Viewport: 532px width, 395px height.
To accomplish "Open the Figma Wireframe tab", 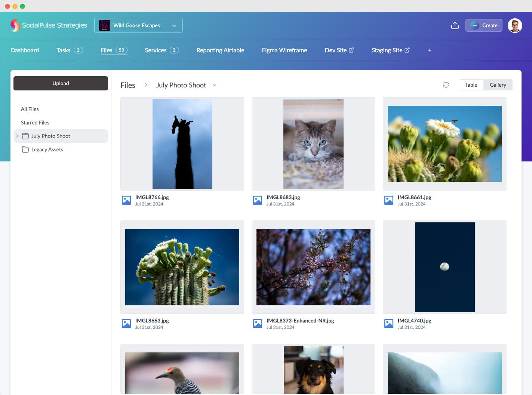I will point(285,50).
